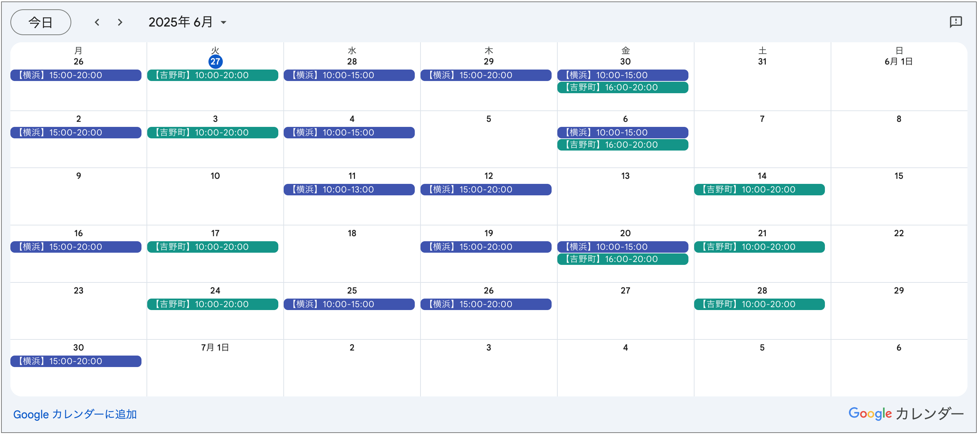Go to previous month with left chevron
Screen dimensions: 980x438
click(x=97, y=22)
